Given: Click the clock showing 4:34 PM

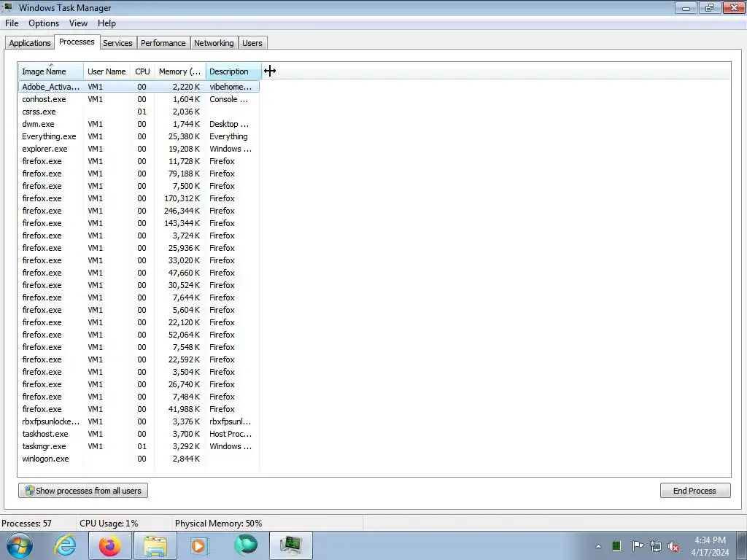Looking at the screenshot, I should pos(710,540).
